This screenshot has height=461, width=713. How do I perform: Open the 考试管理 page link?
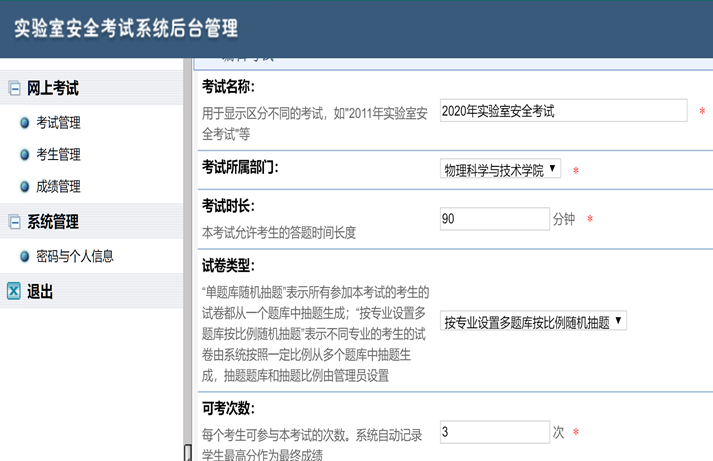(x=58, y=123)
